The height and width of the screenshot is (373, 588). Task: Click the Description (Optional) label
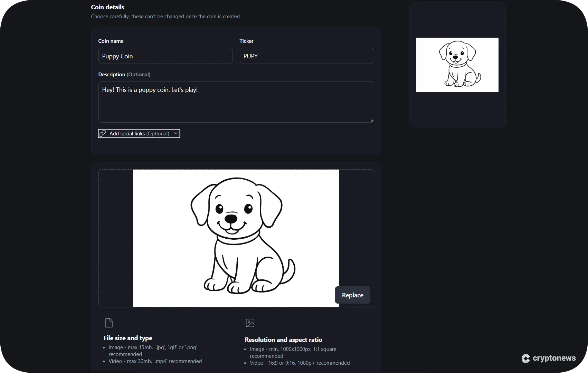(124, 74)
